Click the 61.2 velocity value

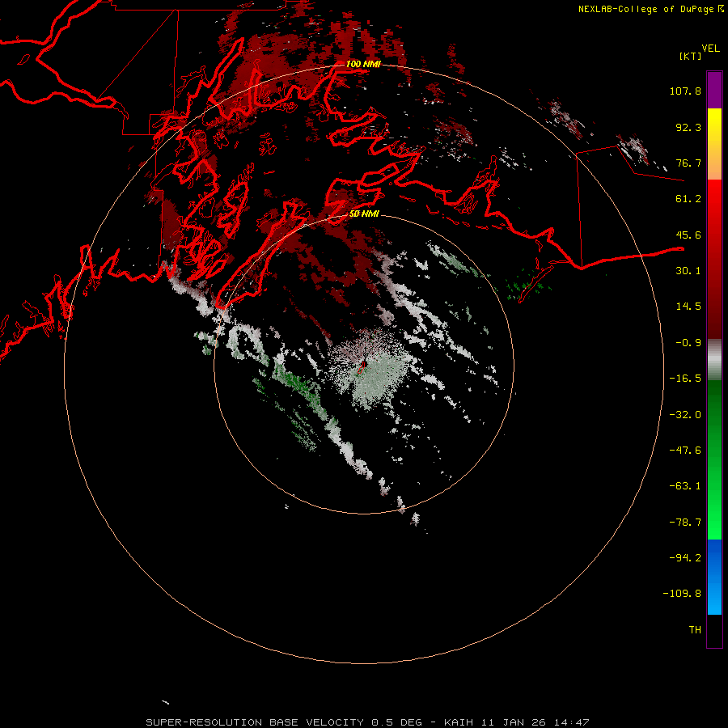688,199
